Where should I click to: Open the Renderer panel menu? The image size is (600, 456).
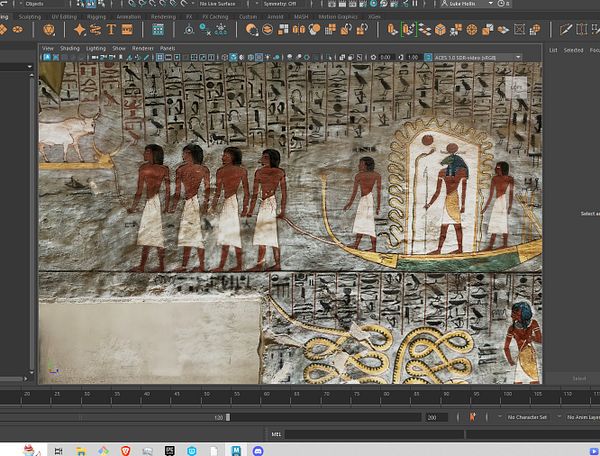tap(142, 47)
